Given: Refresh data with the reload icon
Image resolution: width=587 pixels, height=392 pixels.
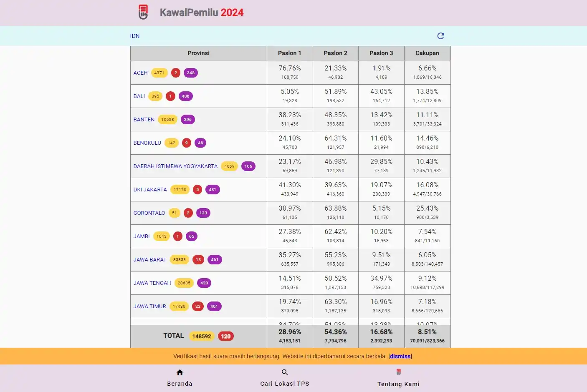Looking at the screenshot, I should click(x=440, y=36).
